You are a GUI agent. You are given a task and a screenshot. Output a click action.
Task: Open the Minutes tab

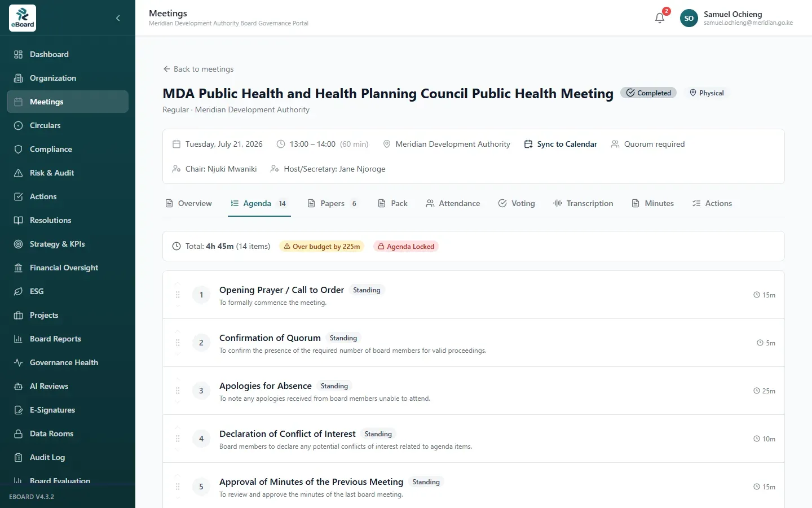[652, 203]
